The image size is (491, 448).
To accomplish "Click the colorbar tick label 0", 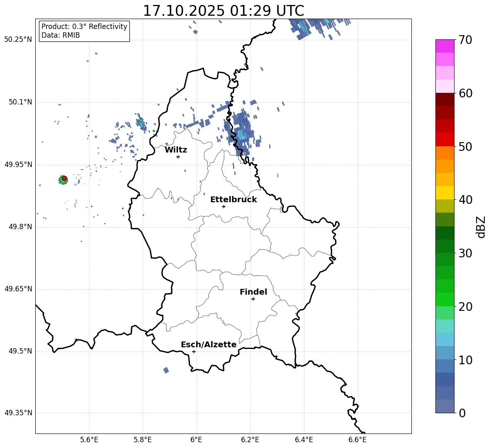I will point(462,413).
